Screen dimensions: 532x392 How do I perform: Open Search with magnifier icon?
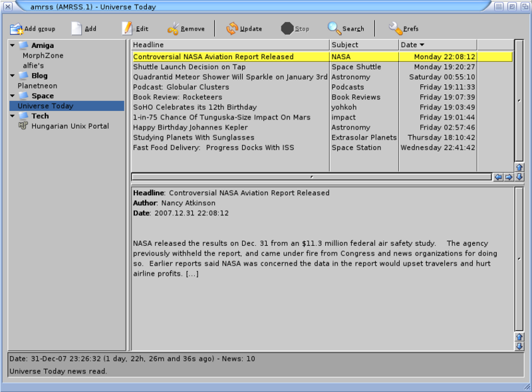pos(334,29)
